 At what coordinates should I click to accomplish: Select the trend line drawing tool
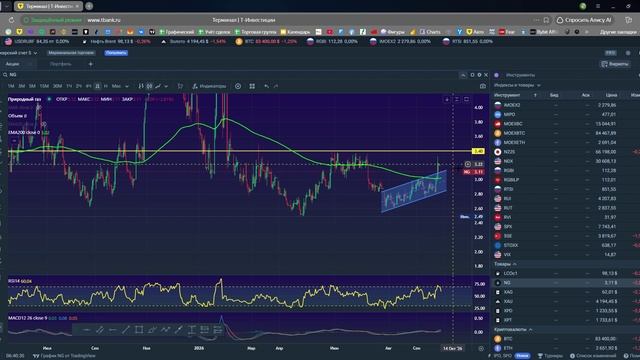pyautogui.click(x=126, y=329)
